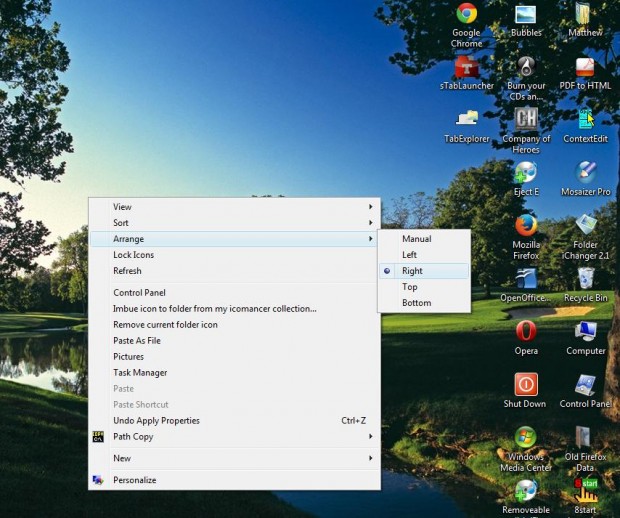Set icon arrangement to Manual

[x=417, y=239]
